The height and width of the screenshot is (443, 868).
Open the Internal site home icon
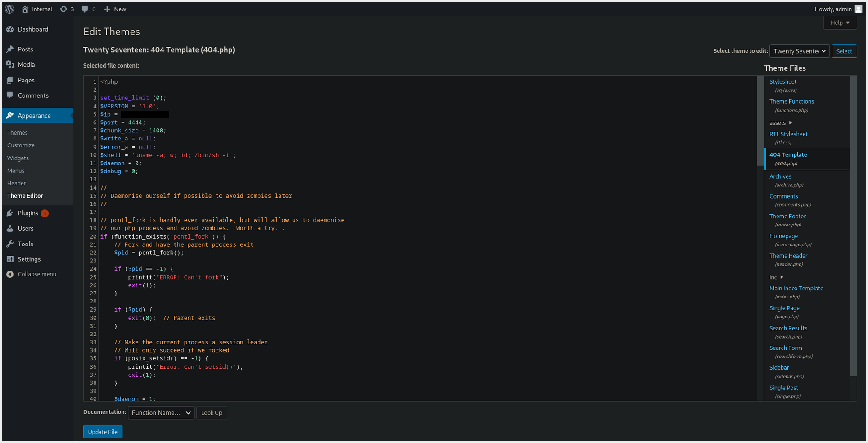(25, 9)
